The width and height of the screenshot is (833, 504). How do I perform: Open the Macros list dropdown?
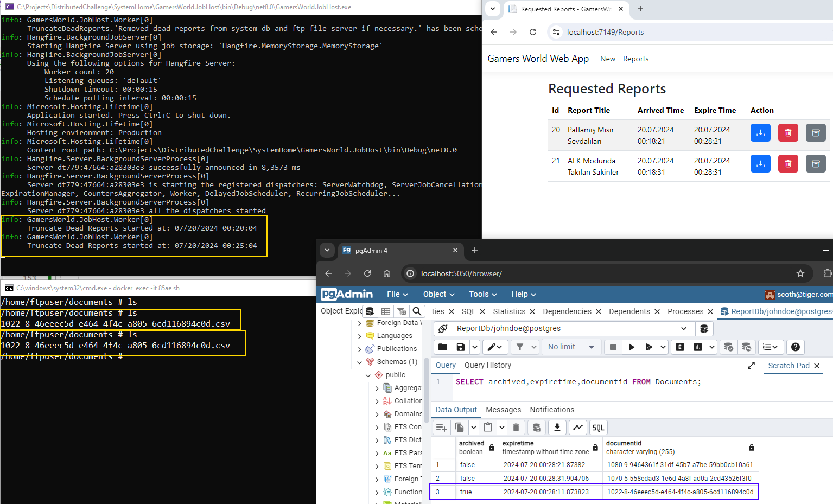pos(770,347)
